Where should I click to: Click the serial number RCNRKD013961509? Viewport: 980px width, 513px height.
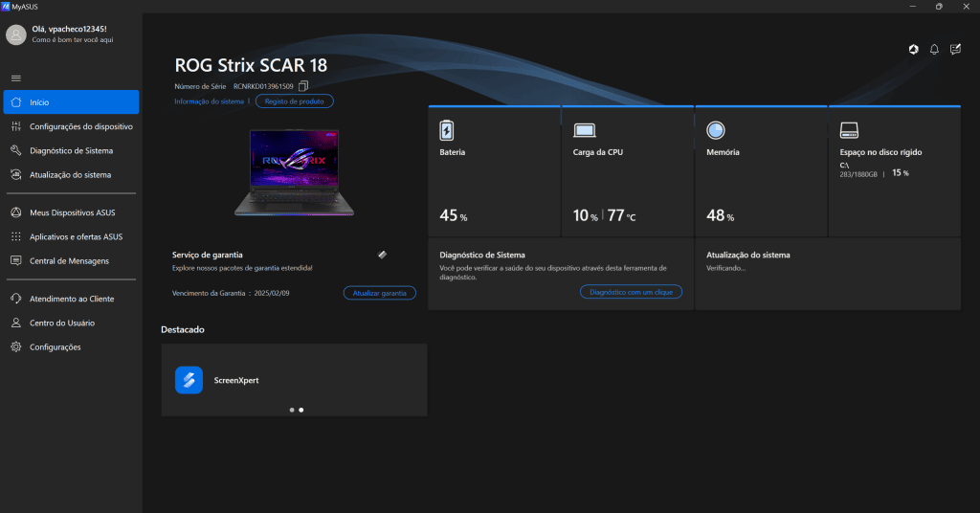[263, 86]
